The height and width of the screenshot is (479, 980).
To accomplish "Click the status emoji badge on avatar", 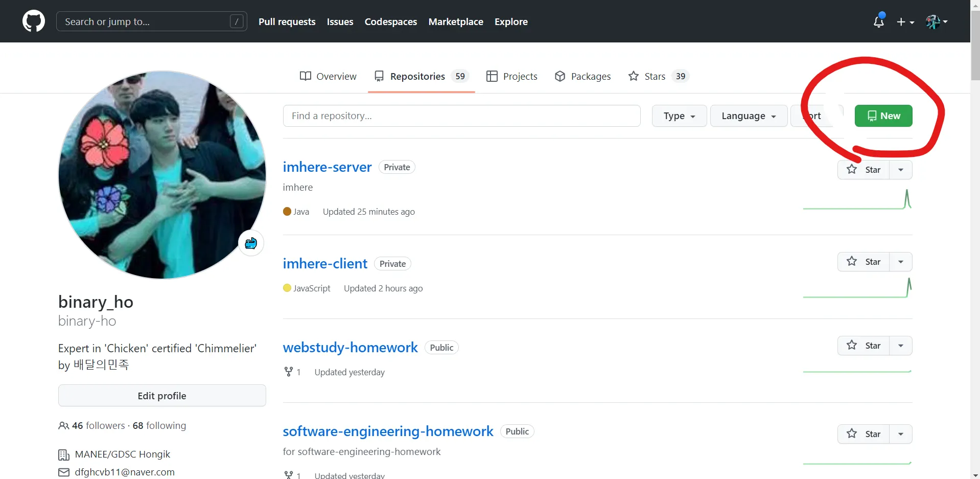I will (x=251, y=243).
